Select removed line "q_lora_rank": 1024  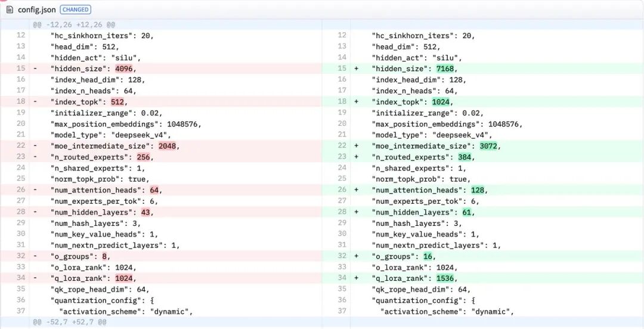pos(161,278)
